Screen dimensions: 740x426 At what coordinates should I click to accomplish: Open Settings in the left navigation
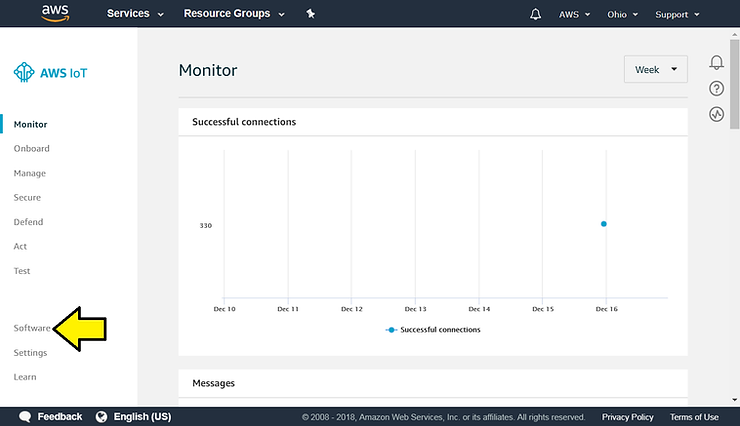click(30, 353)
